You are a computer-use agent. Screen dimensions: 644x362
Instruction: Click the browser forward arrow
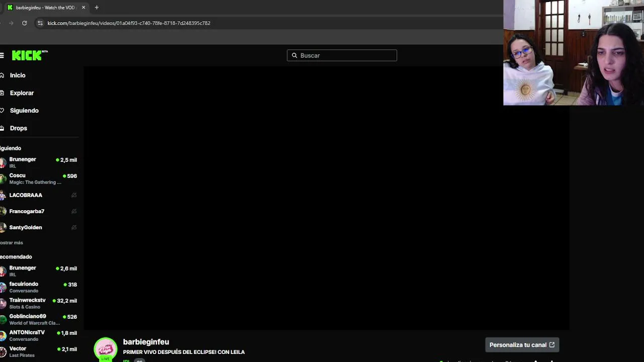click(x=11, y=23)
